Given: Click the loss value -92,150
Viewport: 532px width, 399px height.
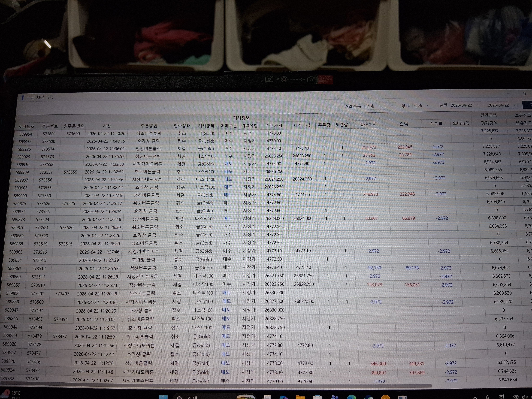Looking at the screenshot, I should 374,268.
